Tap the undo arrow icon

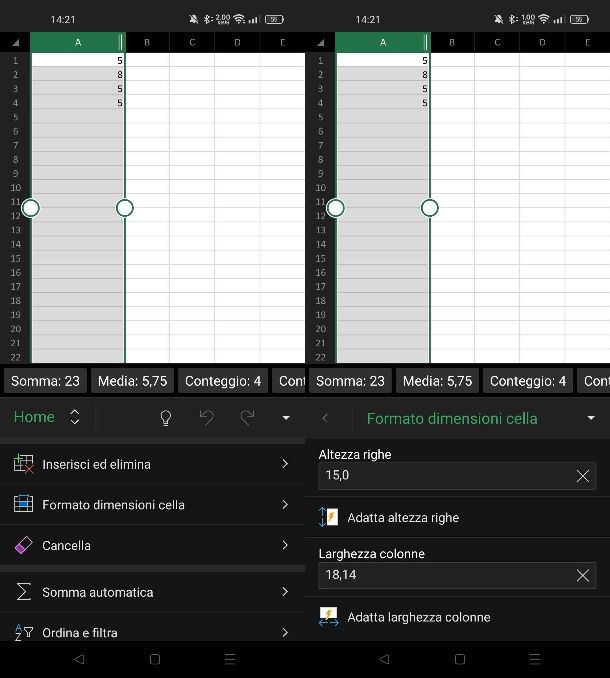(x=207, y=418)
